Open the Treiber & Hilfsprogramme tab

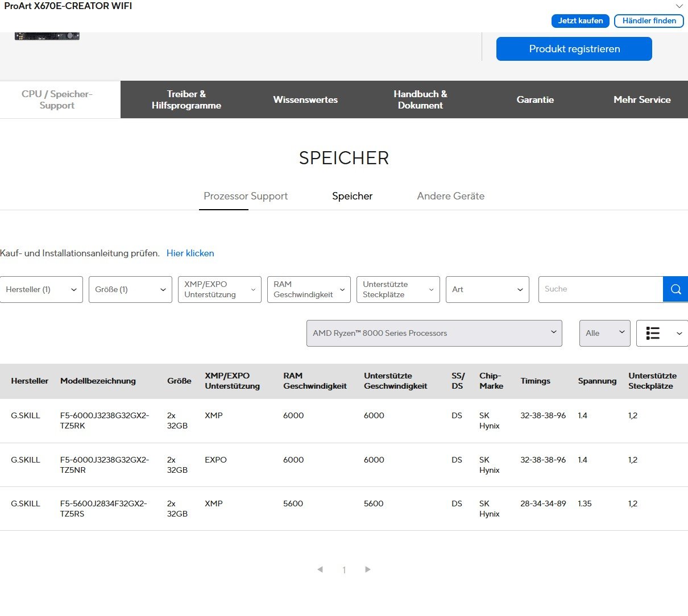[x=186, y=99]
